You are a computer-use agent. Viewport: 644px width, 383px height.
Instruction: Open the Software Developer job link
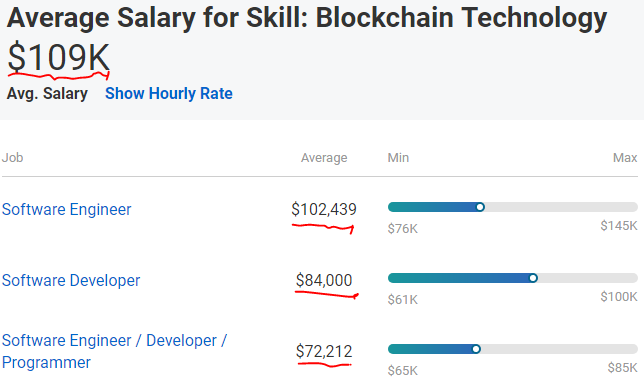click(x=71, y=280)
